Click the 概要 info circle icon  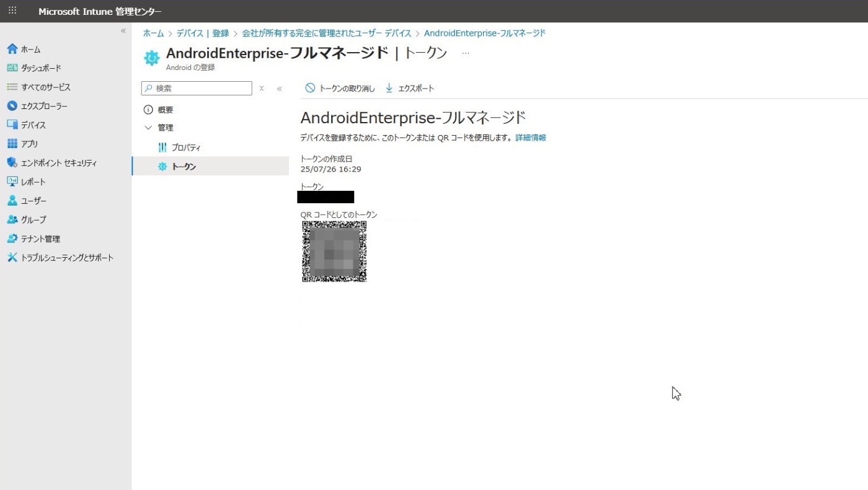pyautogui.click(x=148, y=110)
